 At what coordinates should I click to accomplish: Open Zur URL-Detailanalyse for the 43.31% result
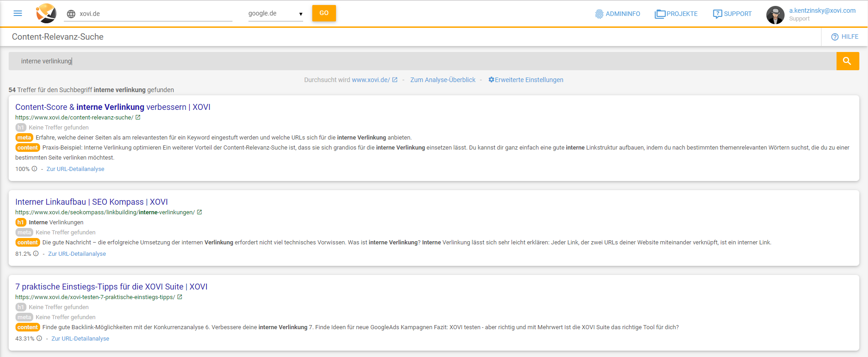click(80, 339)
